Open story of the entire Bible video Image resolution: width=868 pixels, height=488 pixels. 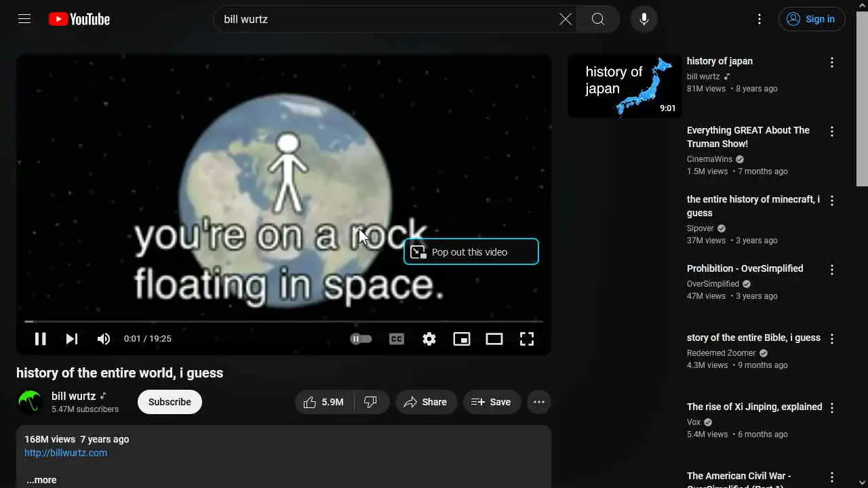pos(753,338)
